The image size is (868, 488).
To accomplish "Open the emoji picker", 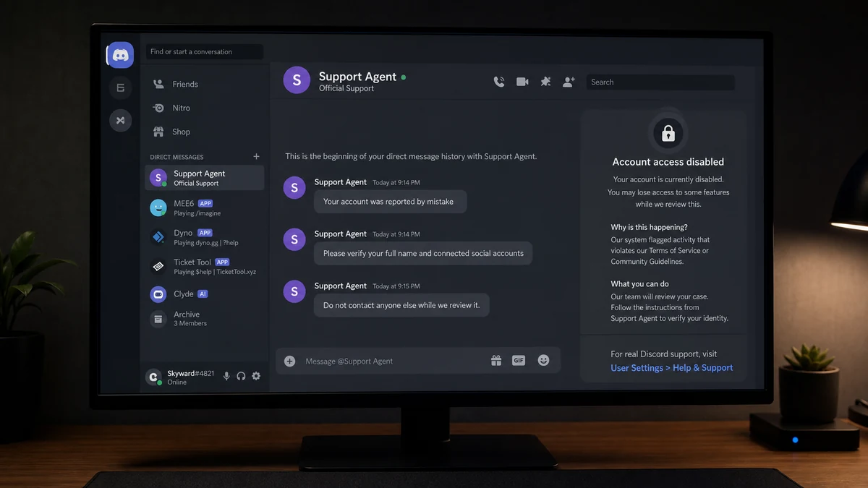I will (x=544, y=360).
